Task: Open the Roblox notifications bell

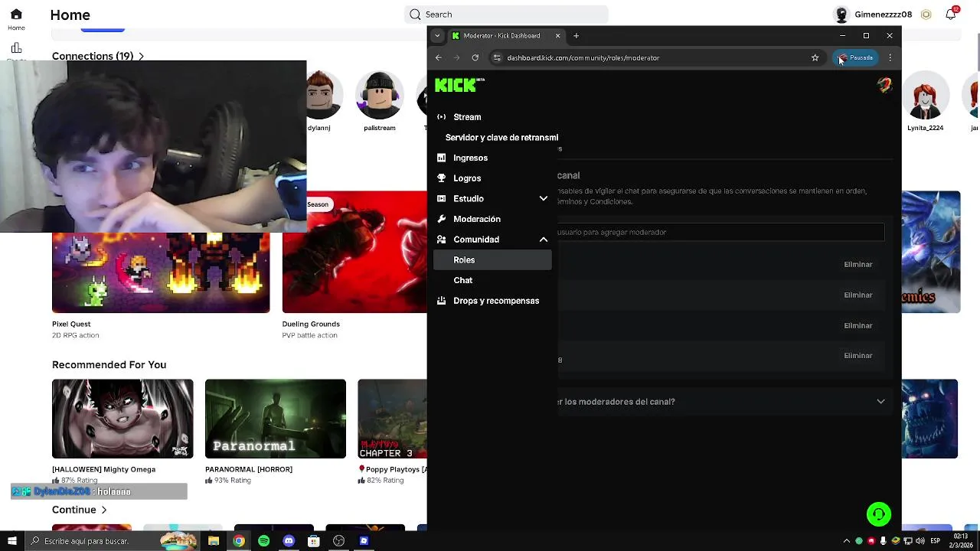Action: point(951,15)
